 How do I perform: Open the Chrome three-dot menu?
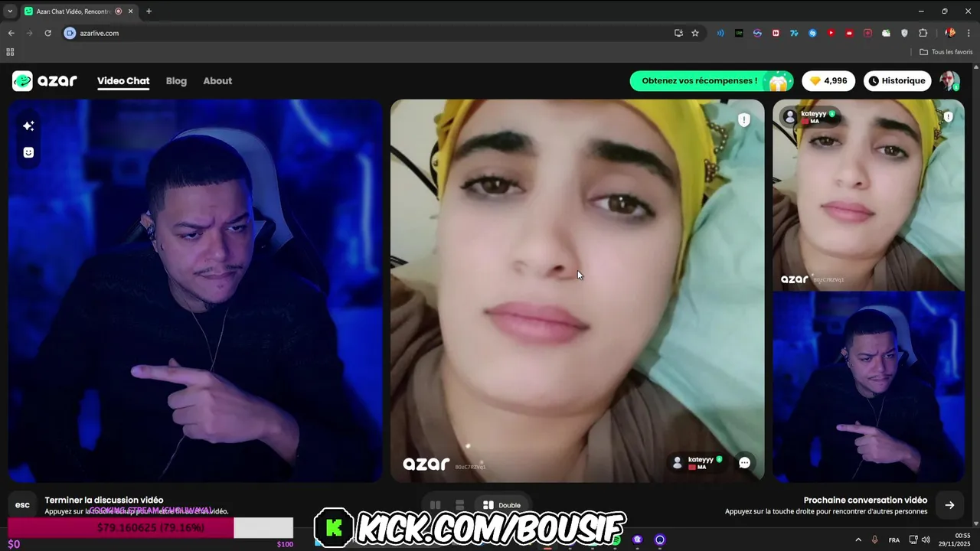969,33
